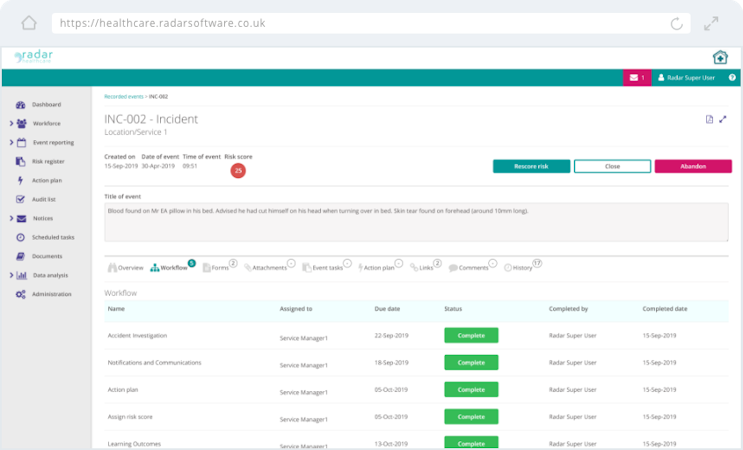Screen dimensions: 743x450
Task: Open Action plan lightning icon in sidebar
Action: click(20, 180)
